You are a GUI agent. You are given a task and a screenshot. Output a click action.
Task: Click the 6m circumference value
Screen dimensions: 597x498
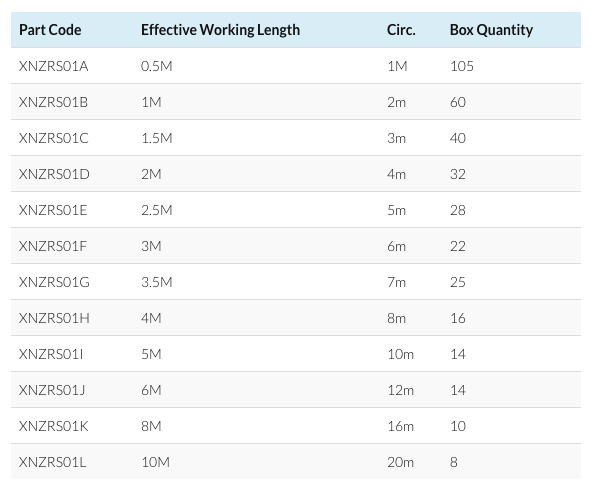pyautogui.click(x=396, y=246)
